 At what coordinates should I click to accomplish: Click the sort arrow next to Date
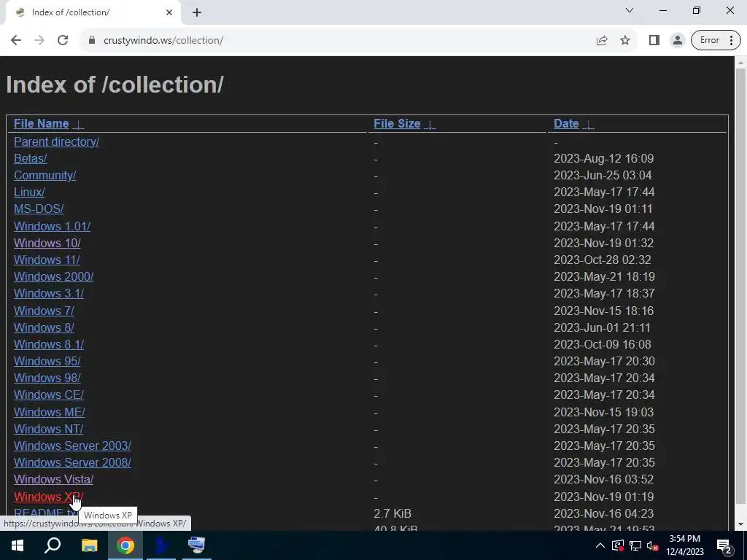(x=589, y=125)
